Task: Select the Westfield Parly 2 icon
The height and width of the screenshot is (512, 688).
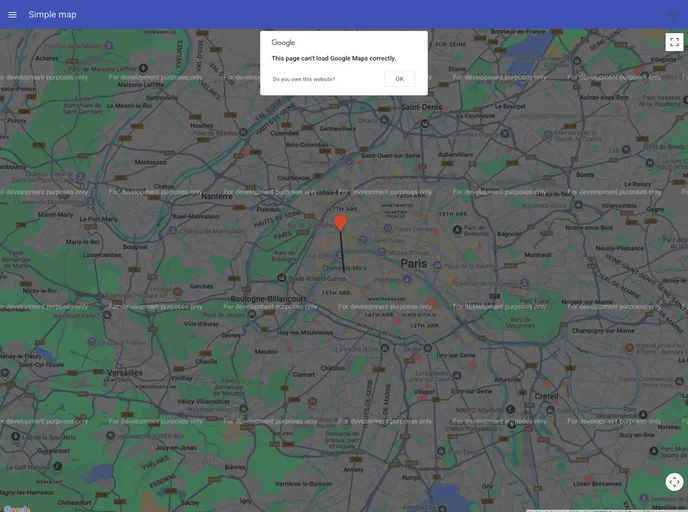Action: pyautogui.click(x=107, y=315)
